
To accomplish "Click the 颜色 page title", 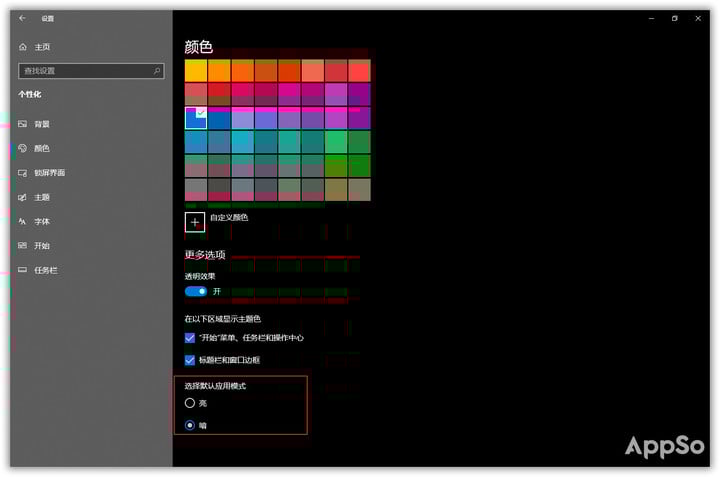I will [199, 47].
